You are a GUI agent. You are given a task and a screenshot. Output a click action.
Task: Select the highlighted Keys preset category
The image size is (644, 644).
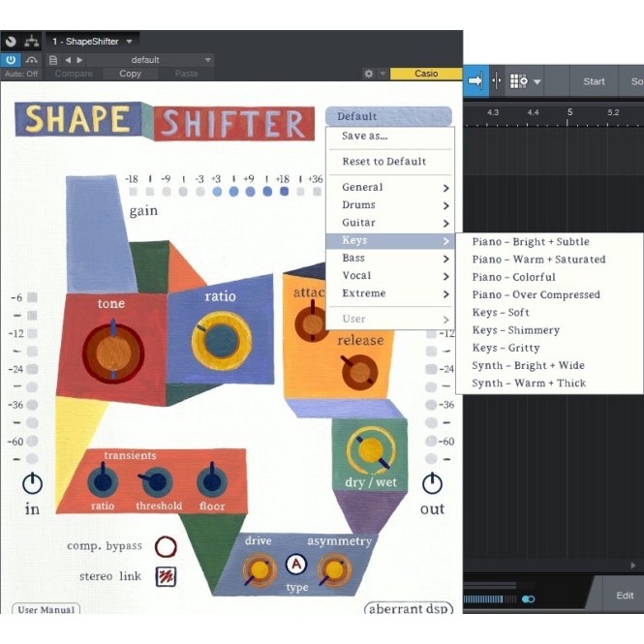coord(390,240)
